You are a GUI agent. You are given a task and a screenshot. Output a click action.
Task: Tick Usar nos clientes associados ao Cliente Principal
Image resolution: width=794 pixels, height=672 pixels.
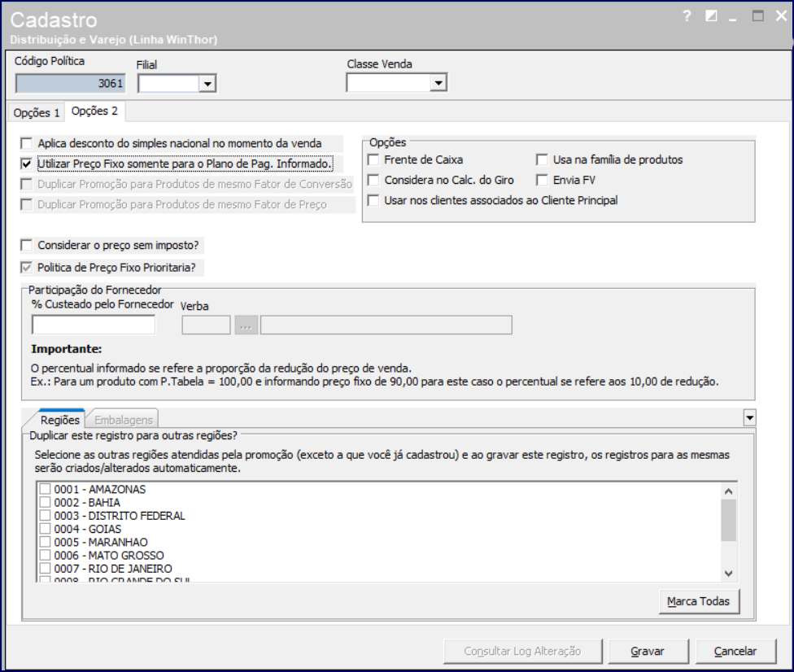[x=373, y=200]
